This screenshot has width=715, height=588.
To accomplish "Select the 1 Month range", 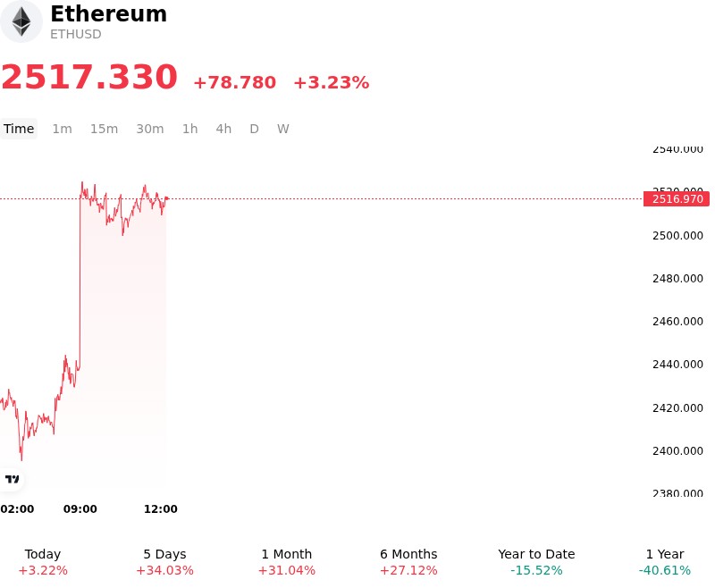I will coord(286,562).
